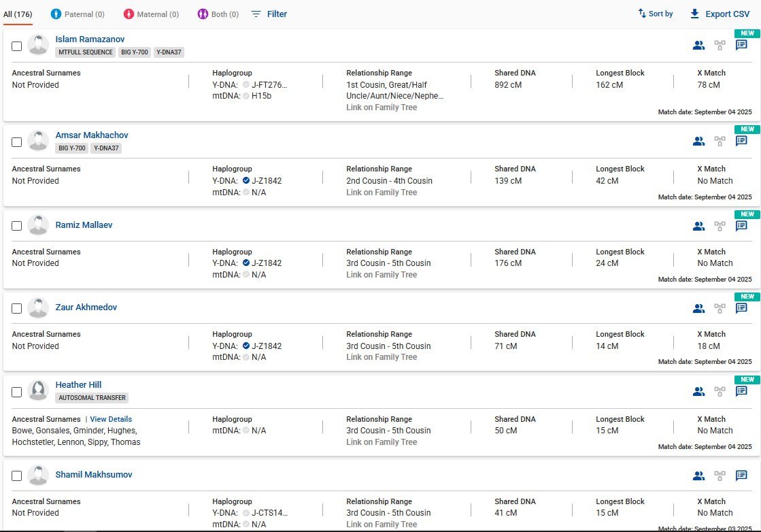
Task: Open Amsar Makhachov's profile name link
Action: coord(92,135)
